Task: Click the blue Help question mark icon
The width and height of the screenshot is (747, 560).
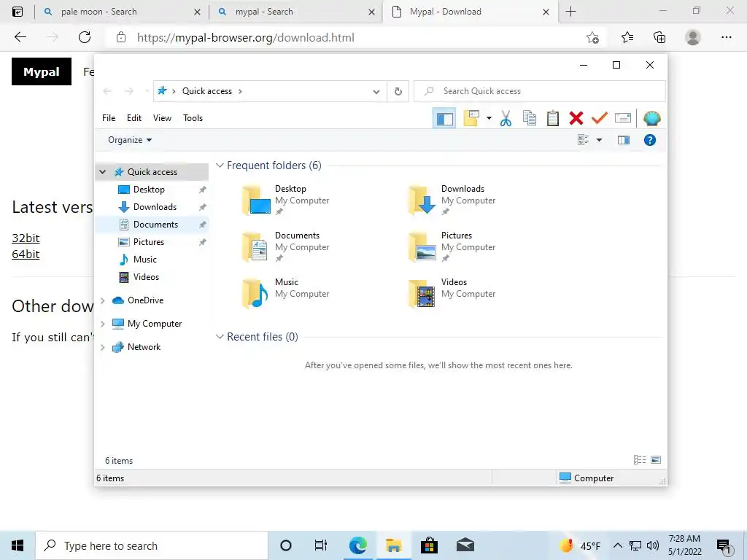Action: tap(650, 140)
